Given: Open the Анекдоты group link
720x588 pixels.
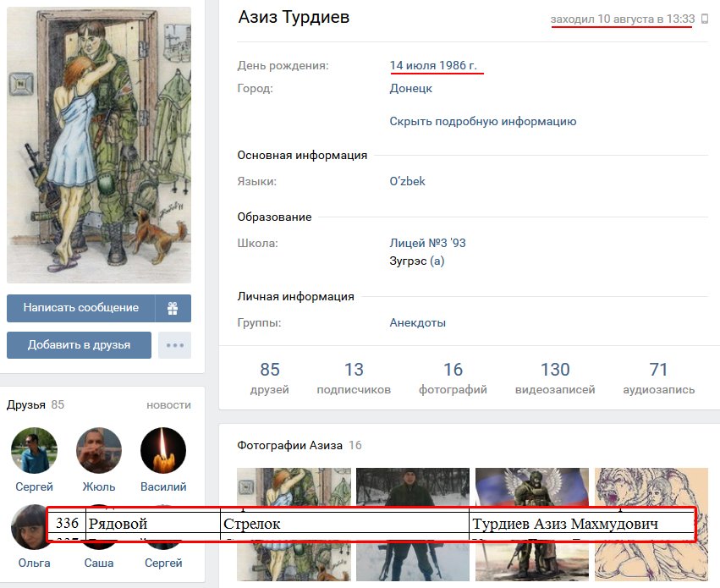Looking at the screenshot, I should pos(417,322).
